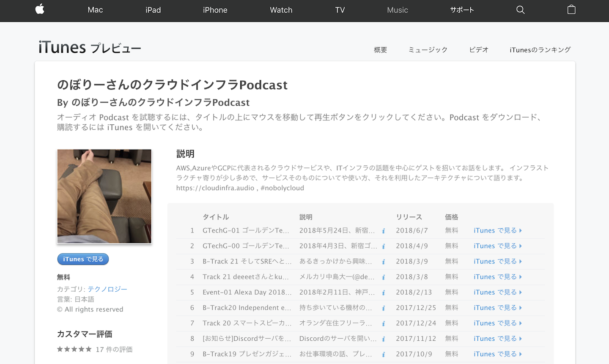Select episode title B-Track 21 そしてSREへと…
Image resolution: width=609 pixels, height=364 pixels.
pos(247,261)
